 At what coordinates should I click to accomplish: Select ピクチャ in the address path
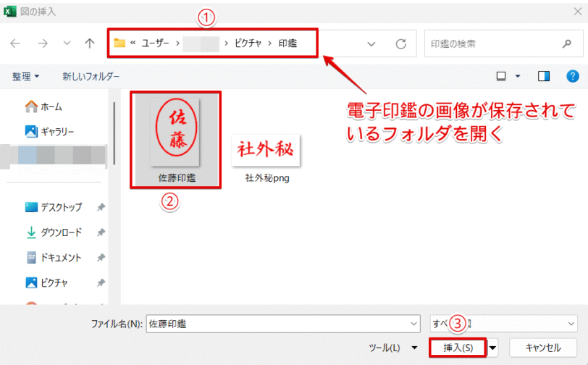click(248, 43)
